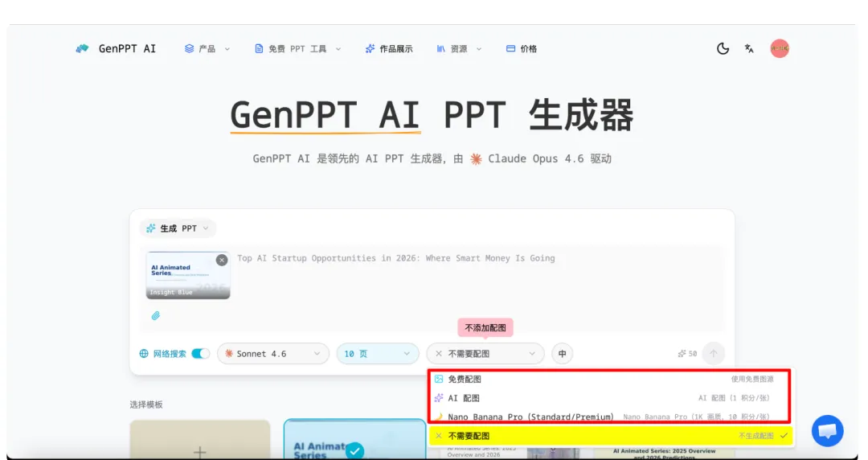Image resolution: width=868 pixels, height=460 pixels.
Task: Expand the 免费 PPT 工具 menu
Action: click(x=298, y=49)
